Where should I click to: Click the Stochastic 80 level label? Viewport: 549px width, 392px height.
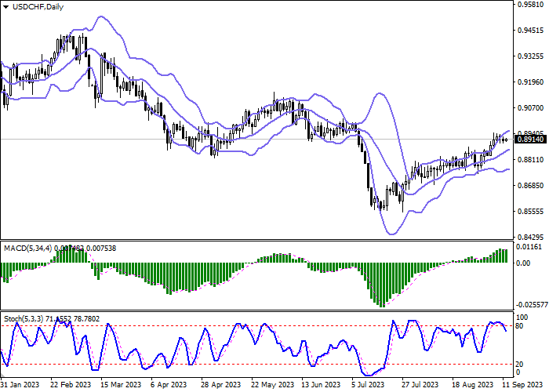519,326
